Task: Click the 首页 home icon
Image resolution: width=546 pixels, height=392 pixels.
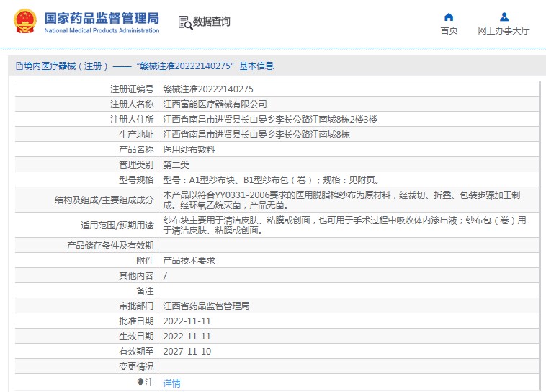Action: [x=449, y=17]
